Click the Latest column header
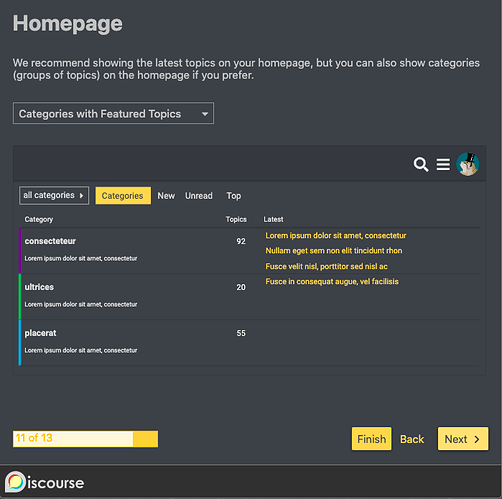 coord(273,219)
